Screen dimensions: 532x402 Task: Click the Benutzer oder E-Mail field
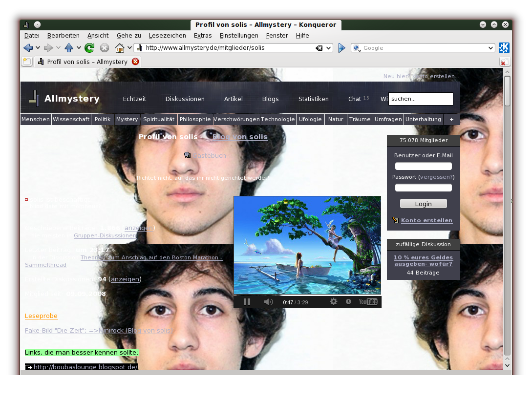[x=424, y=166]
